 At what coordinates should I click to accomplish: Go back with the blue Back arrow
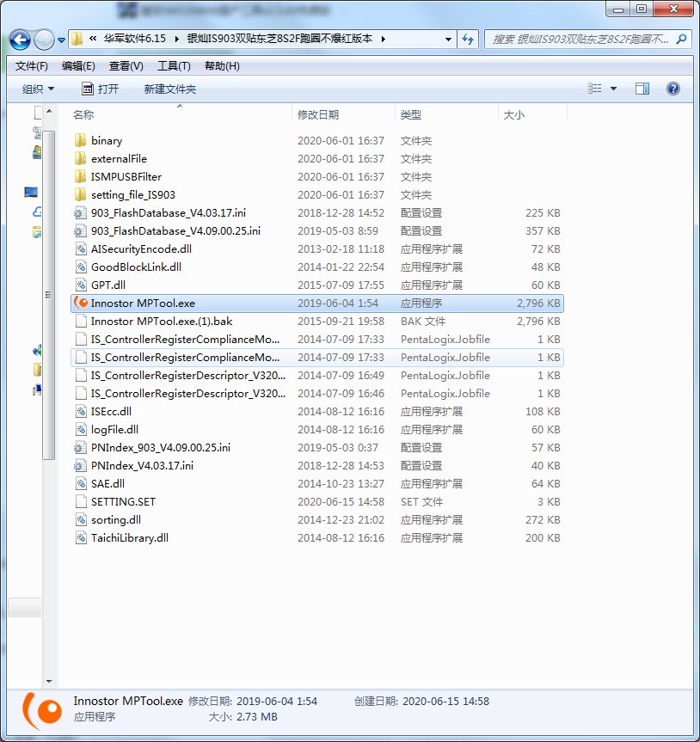(20, 40)
